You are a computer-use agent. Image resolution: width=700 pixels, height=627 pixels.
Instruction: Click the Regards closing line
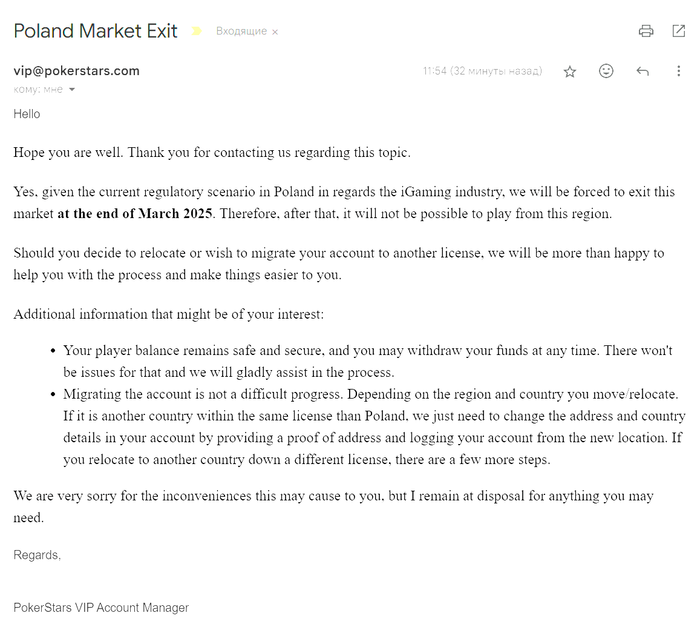coord(37,555)
